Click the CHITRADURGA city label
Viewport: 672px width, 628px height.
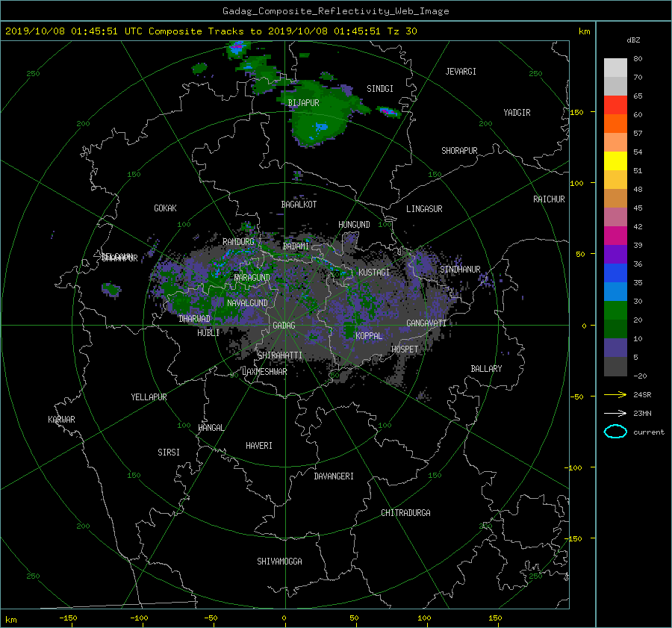pyautogui.click(x=405, y=513)
